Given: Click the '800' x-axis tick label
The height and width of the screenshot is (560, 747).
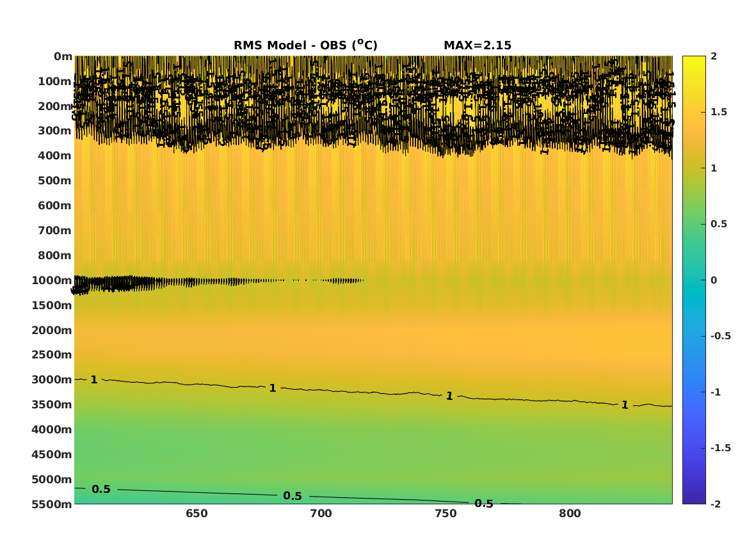Looking at the screenshot, I should pos(570,514).
